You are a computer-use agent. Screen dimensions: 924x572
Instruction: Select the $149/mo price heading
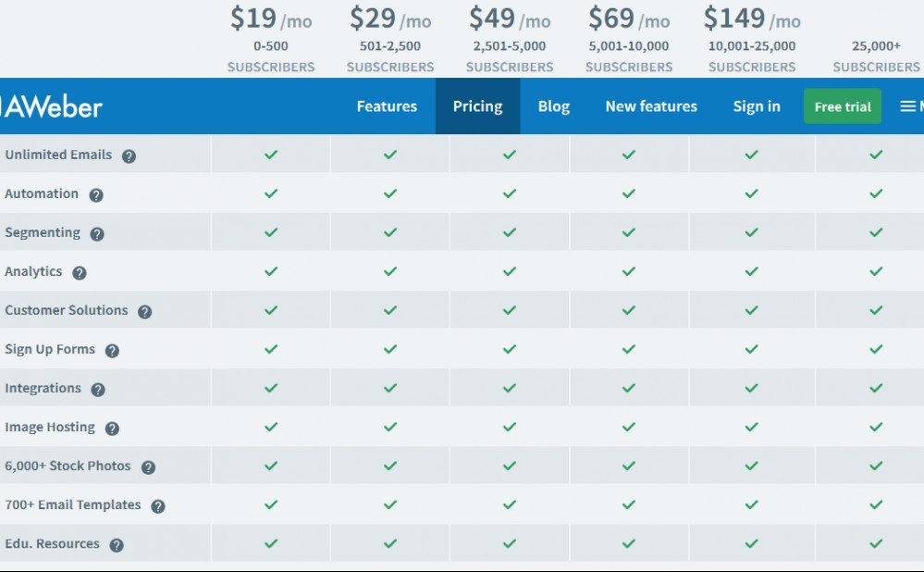point(752,19)
